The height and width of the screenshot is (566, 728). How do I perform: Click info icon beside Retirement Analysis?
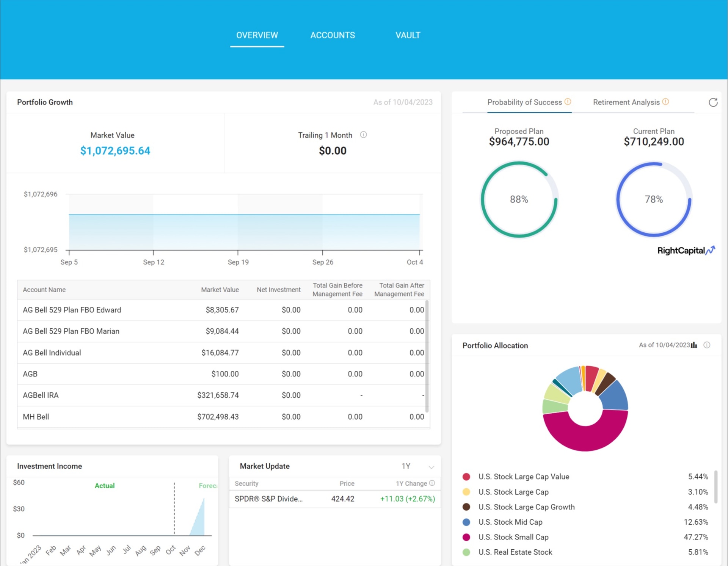pos(665,102)
